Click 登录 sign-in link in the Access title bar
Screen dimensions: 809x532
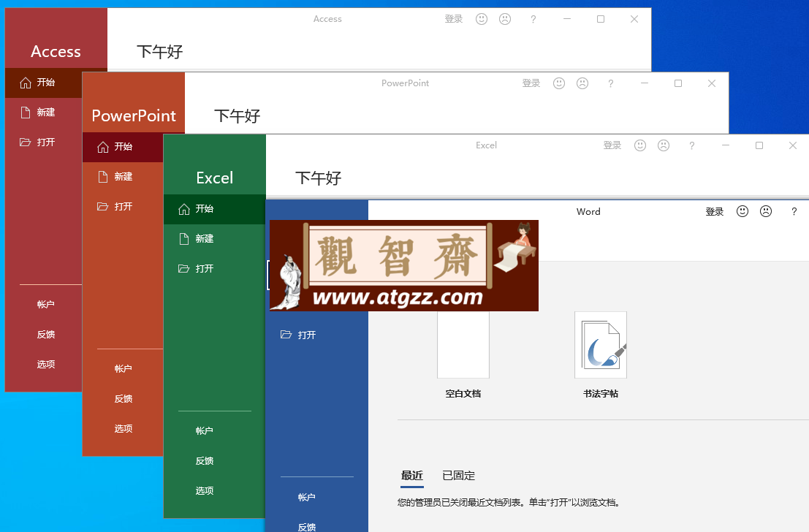(x=454, y=19)
